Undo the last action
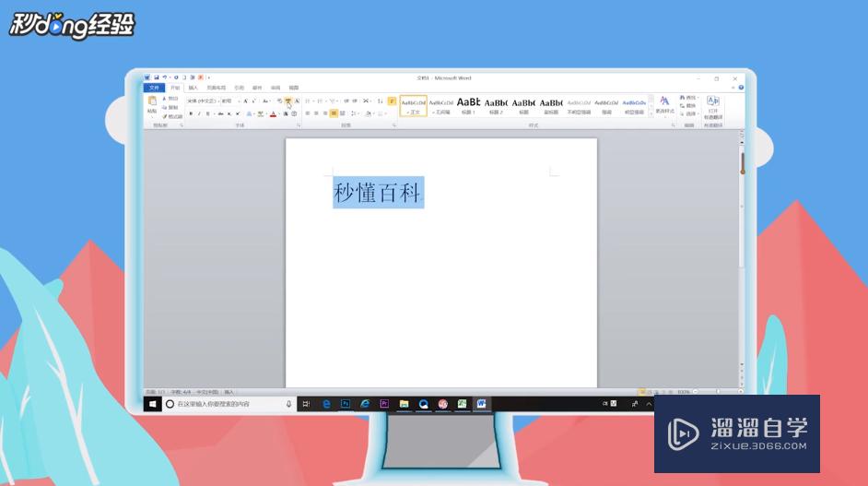The width and height of the screenshot is (868, 486). [164, 77]
